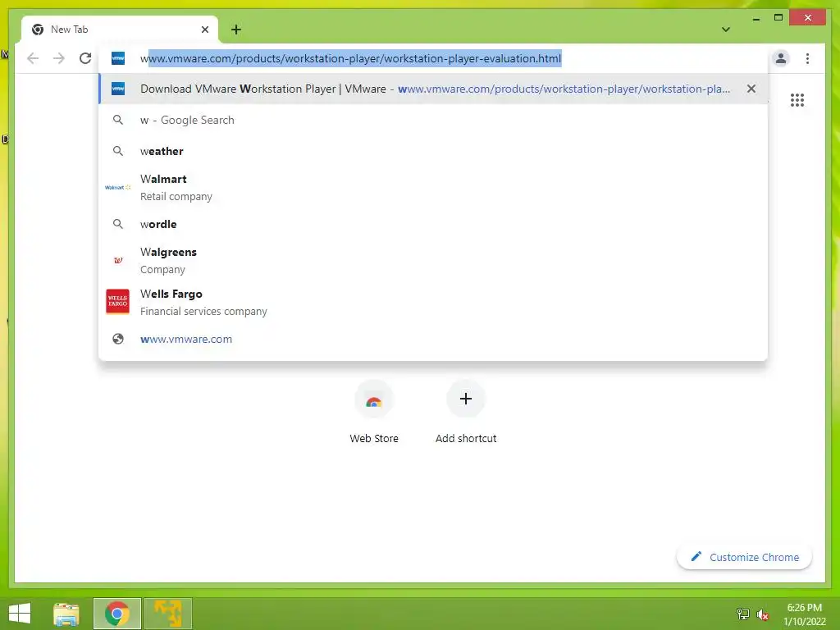Click the magnifier icon next to wordle
The height and width of the screenshot is (630, 840).
tap(118, 224)
